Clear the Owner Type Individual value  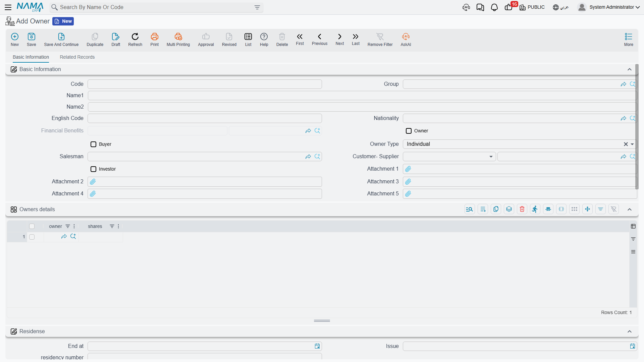tap(626, 144)
